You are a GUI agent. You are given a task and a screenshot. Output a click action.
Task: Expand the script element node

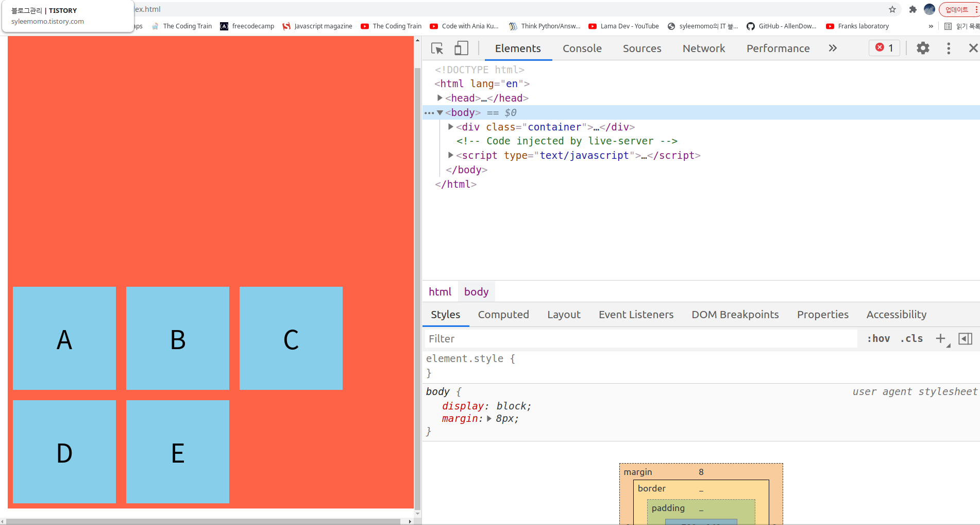pyautogui.click(x=450, y=155)
